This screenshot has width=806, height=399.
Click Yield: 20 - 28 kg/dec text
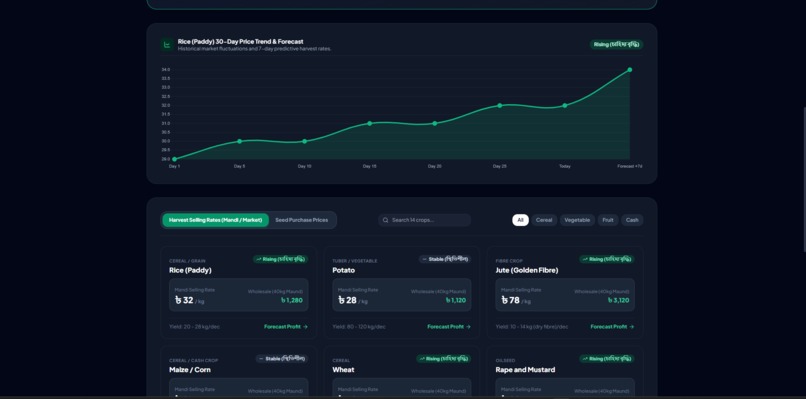click(194, 327)
